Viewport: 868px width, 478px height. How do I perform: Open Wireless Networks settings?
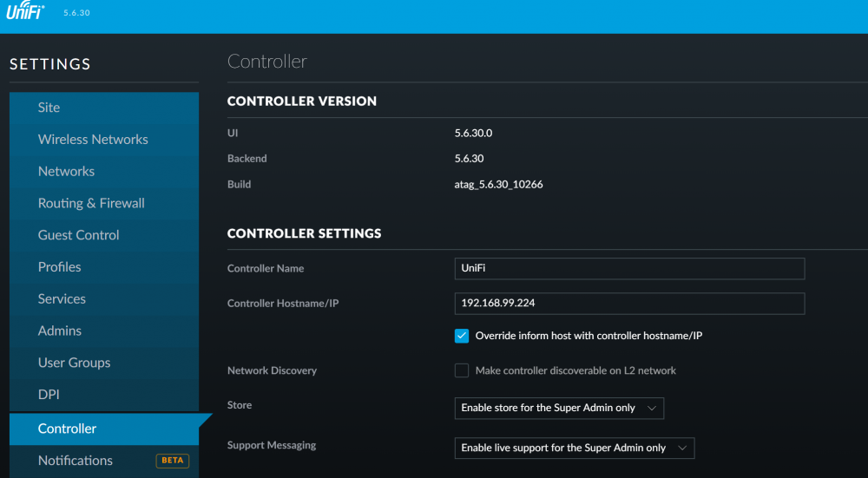point(104,140)
